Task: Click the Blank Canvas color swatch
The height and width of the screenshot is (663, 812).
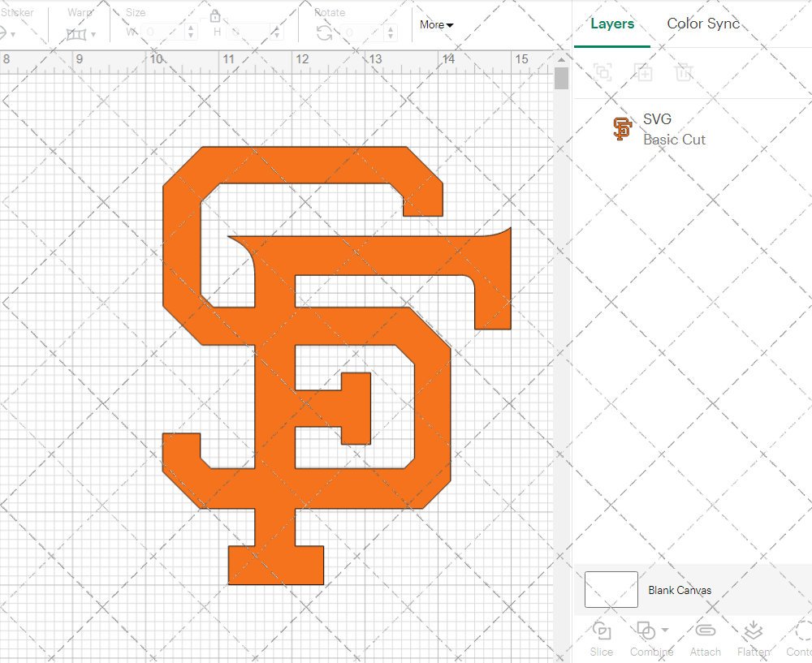Action: 611,589
